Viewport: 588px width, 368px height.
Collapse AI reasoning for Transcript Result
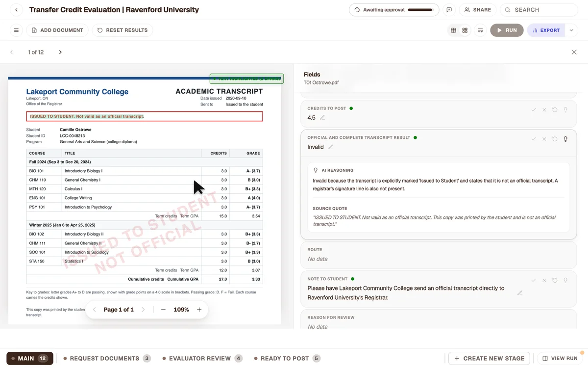(x=565, y=139)
